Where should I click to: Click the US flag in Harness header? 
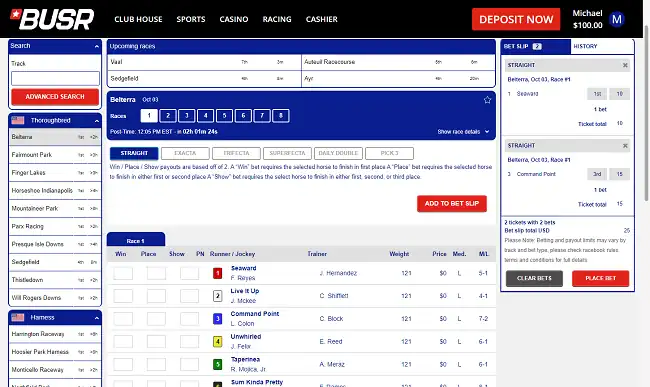click(18, 317)
